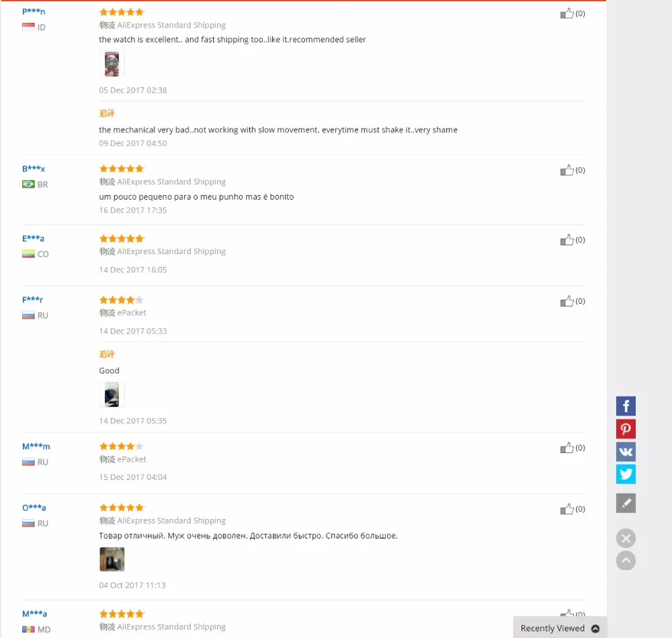Like F***r's four-star review
672x638 pixels.
(567, 301)
